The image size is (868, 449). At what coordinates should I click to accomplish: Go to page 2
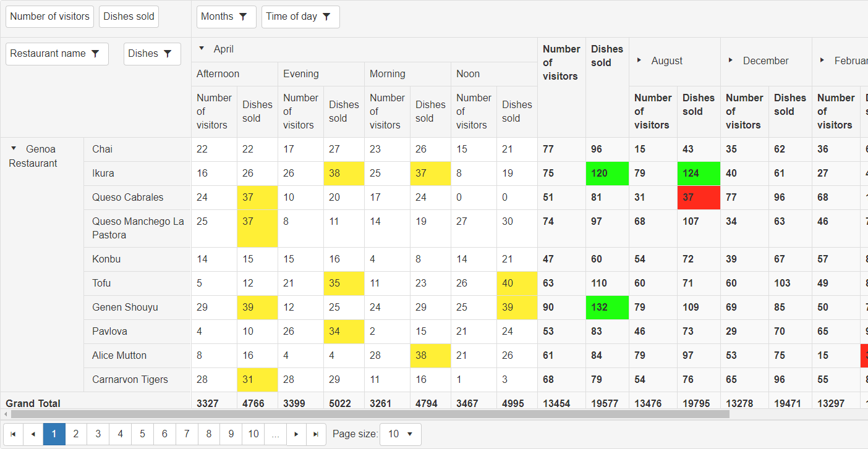[76, 434]
